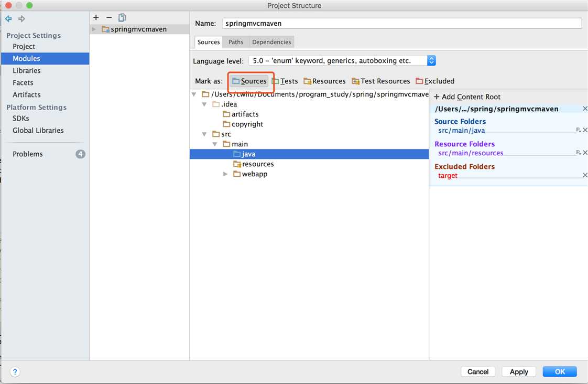Click src/main/resources under Resource Folders
The width and height of the screenshot is (588, 384).
tap(471, 153)
